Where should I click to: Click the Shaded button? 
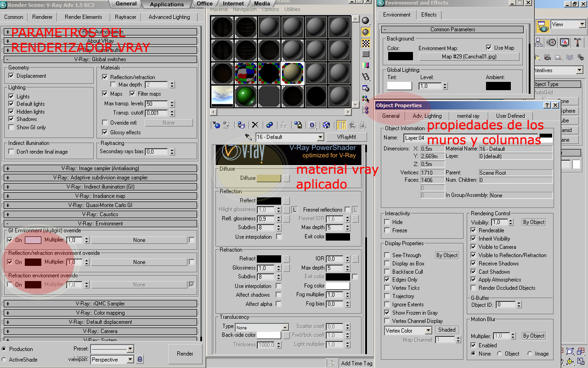pos(447,330)
